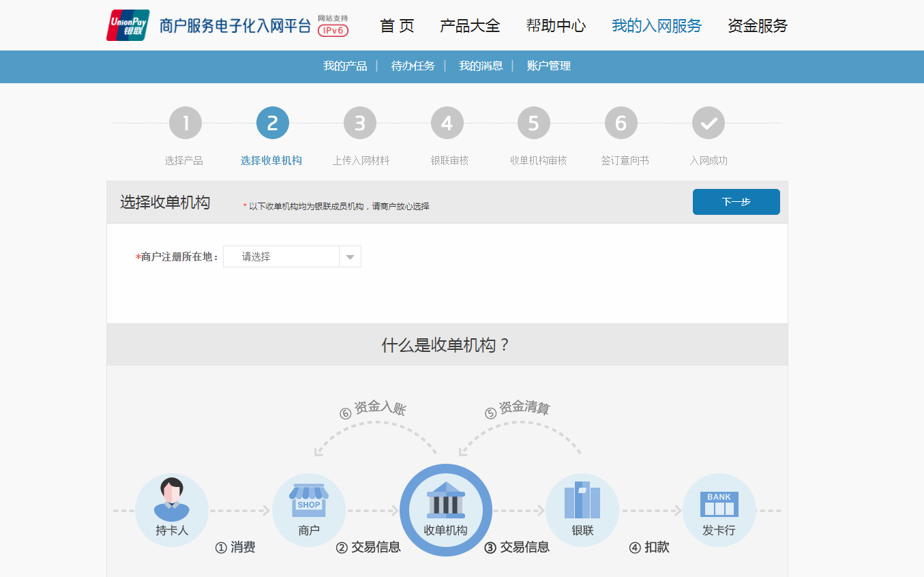Image resolution: width=924 pixels, height=577 pixels.
Task: Open 我的入网服务 in the top navigation
Action: coord(657,26)
